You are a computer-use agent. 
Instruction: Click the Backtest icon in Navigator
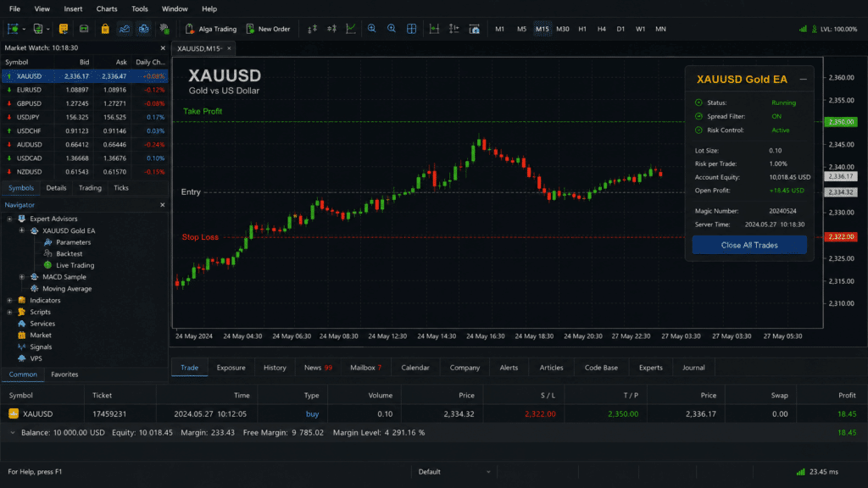pos(48,254)
